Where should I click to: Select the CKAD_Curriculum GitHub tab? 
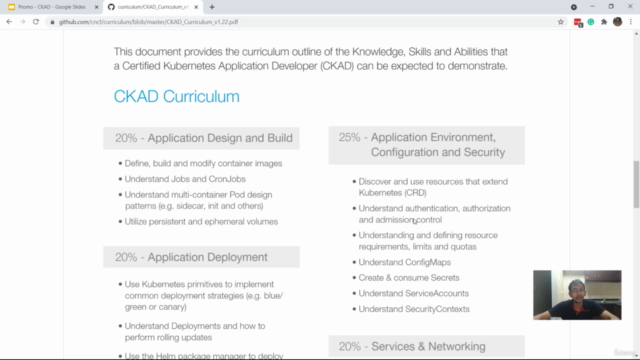(153, 7)
